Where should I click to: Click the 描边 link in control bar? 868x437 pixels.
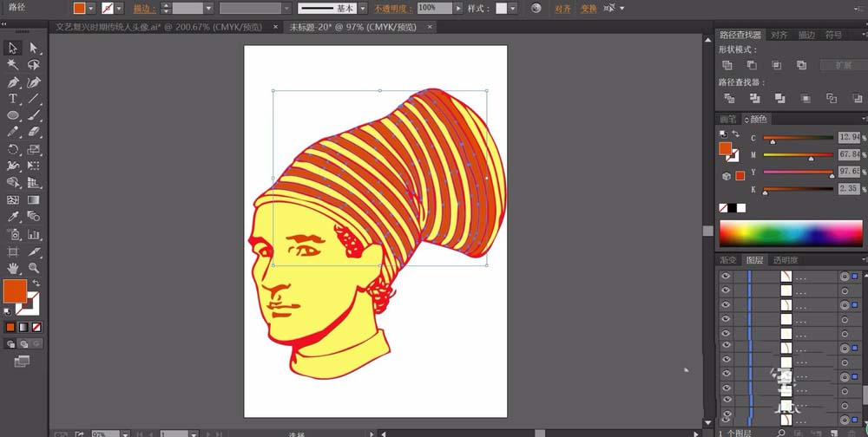pos(144,9)
